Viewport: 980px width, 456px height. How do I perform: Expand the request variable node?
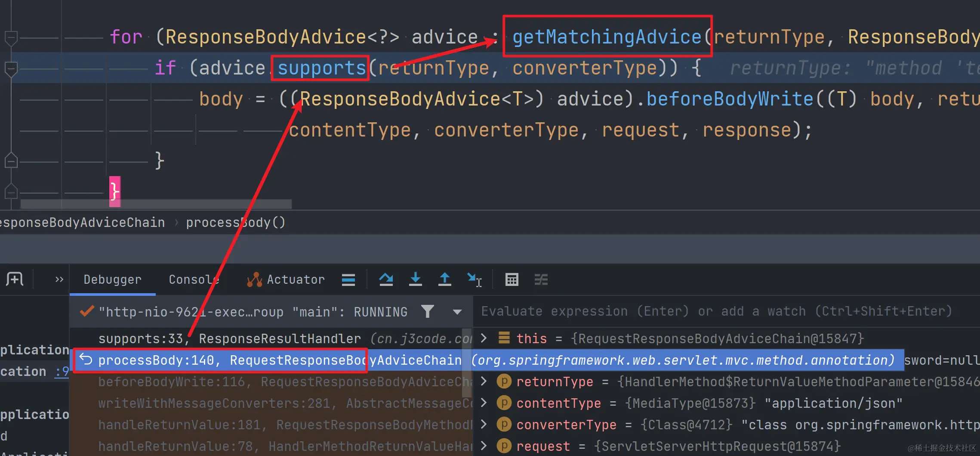pyautogui.click(x=484, y=446)
